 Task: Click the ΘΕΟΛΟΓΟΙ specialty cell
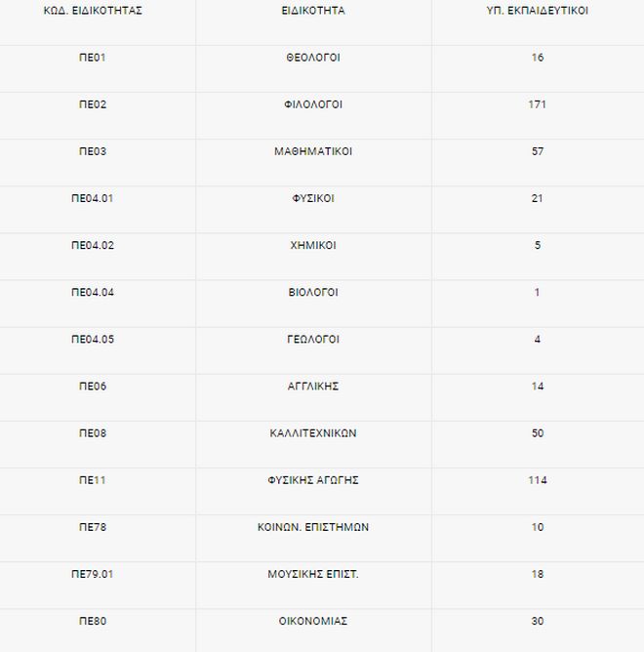coord(313,58)
